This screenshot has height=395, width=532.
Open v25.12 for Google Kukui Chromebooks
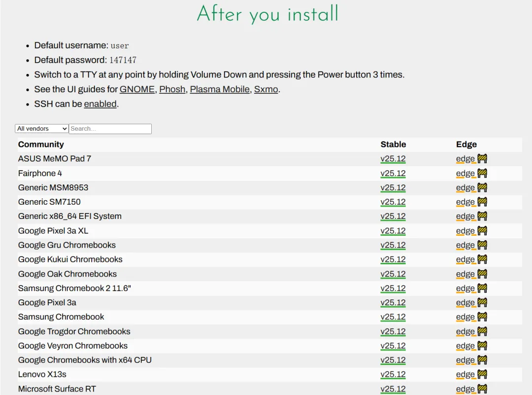point(393,259)
